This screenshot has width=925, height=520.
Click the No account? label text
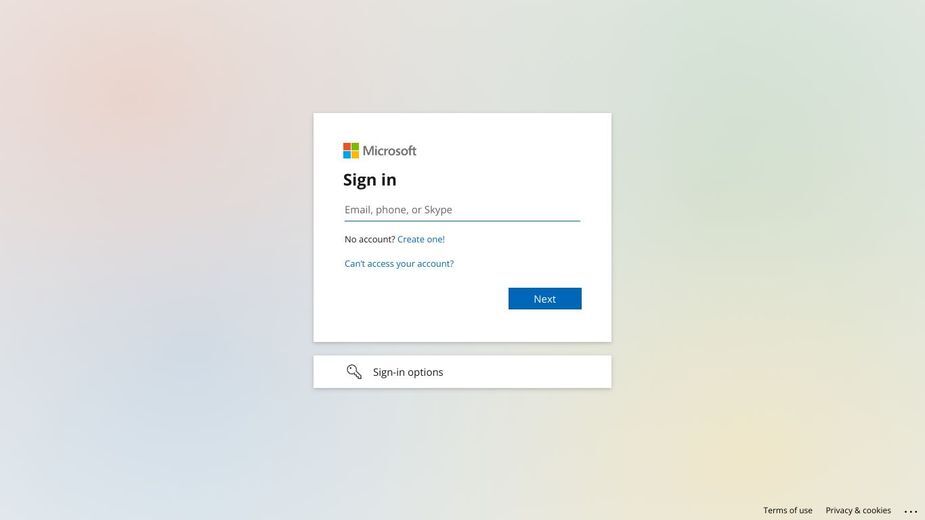(x=370, y=239)
